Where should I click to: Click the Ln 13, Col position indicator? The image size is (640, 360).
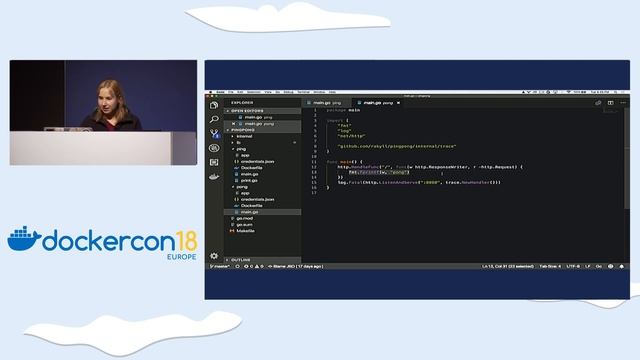tap(508, 267)
